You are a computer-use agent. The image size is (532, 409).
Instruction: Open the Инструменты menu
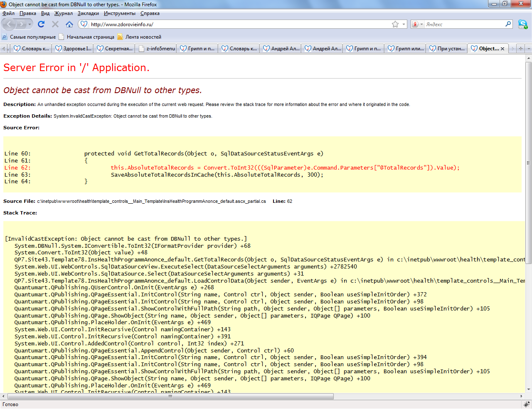[119, 13]
